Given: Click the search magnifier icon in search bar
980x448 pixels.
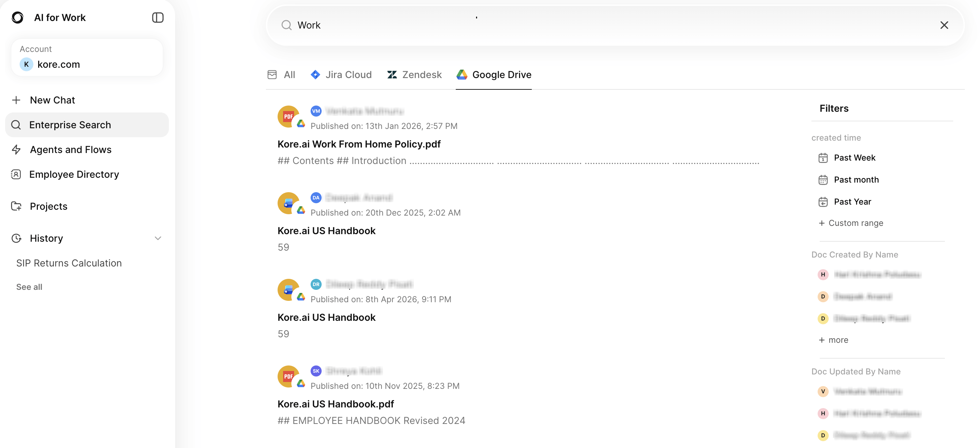Looking at the screenshot, I should (286, 25).
